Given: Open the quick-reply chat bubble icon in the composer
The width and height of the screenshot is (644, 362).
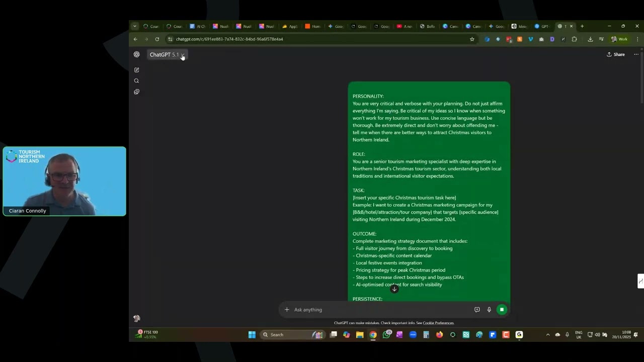Looking at the screenshot, I should click(x=477, y=310).
